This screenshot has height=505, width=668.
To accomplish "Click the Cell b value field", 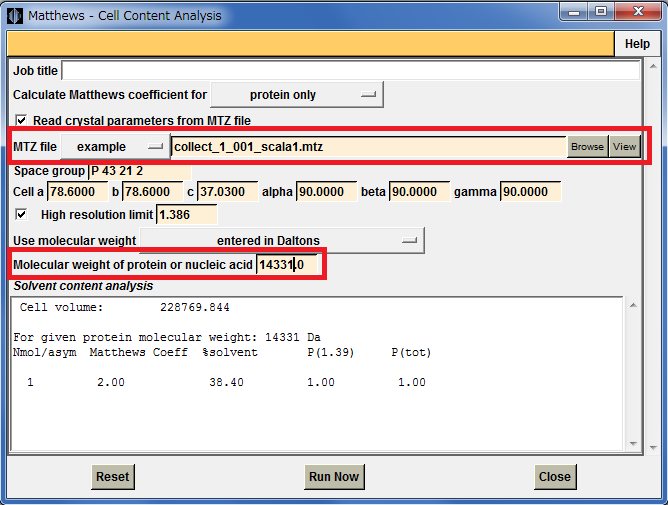I will pos(152,191).
